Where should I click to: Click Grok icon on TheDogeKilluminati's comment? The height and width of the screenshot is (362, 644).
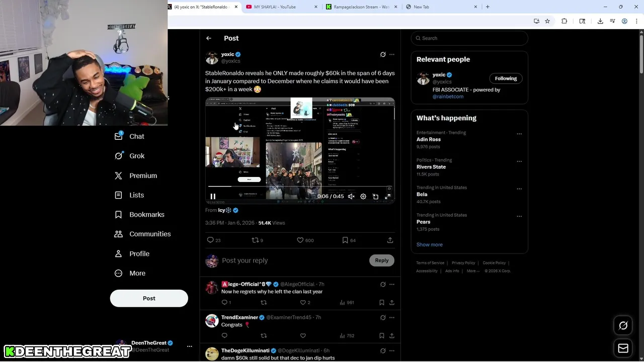tap(383, 351)
